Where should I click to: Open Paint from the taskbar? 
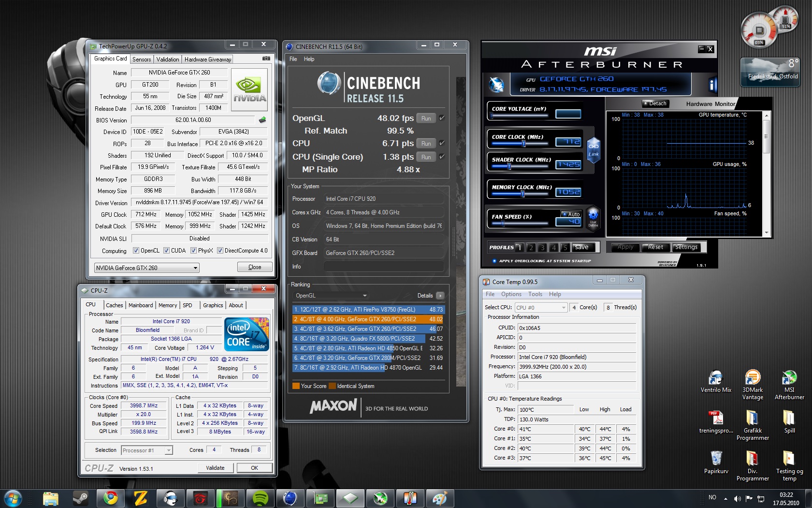(440, 498)
